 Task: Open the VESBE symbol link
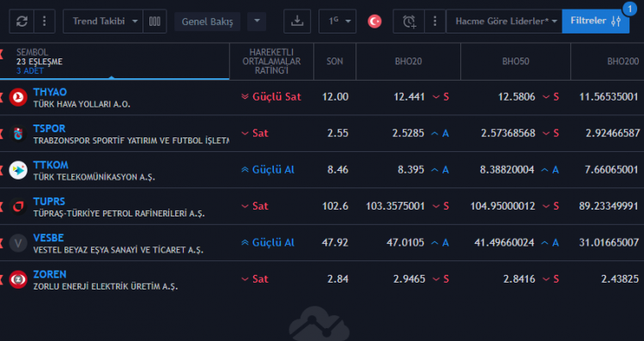tap(48, 237)
